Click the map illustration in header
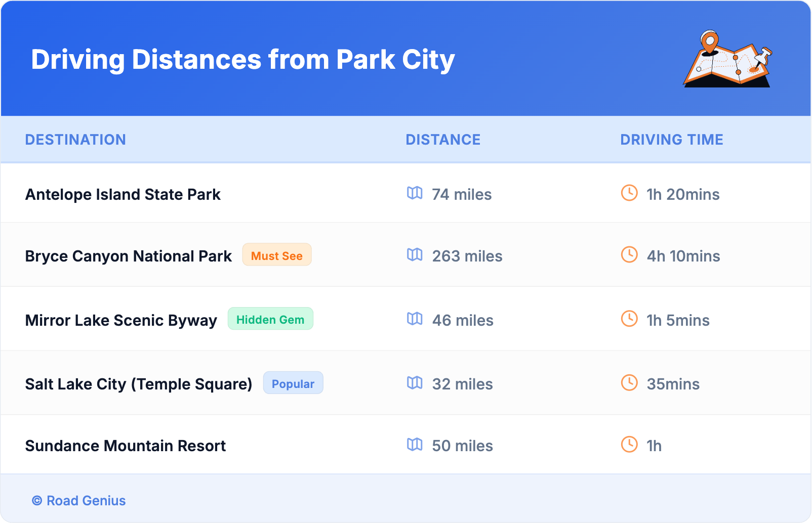The height and width of the screenshot is (523, 812). (727, 59)
